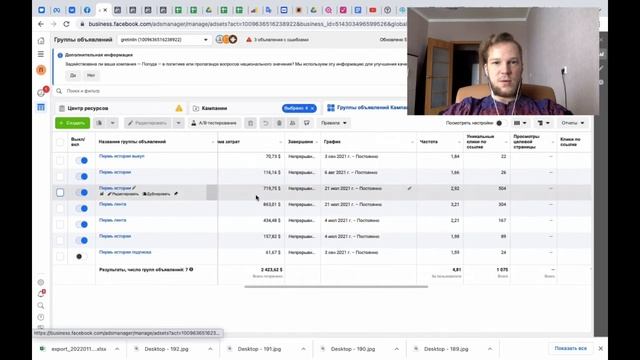The image size is (640, 360).
Task: Go back with the browser back arrow
Action: [x=41, y=24]
